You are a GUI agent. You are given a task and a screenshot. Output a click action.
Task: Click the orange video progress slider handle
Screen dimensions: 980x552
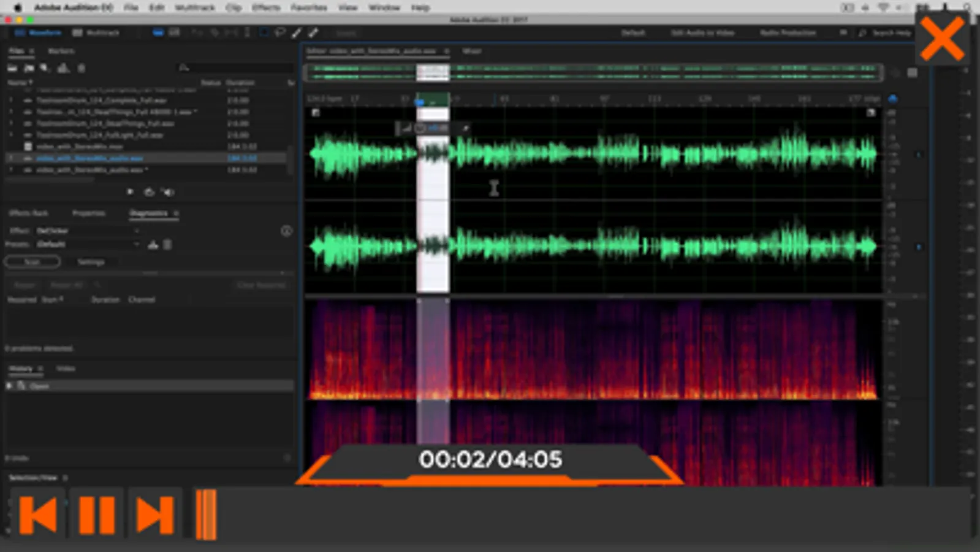(206, 515)
